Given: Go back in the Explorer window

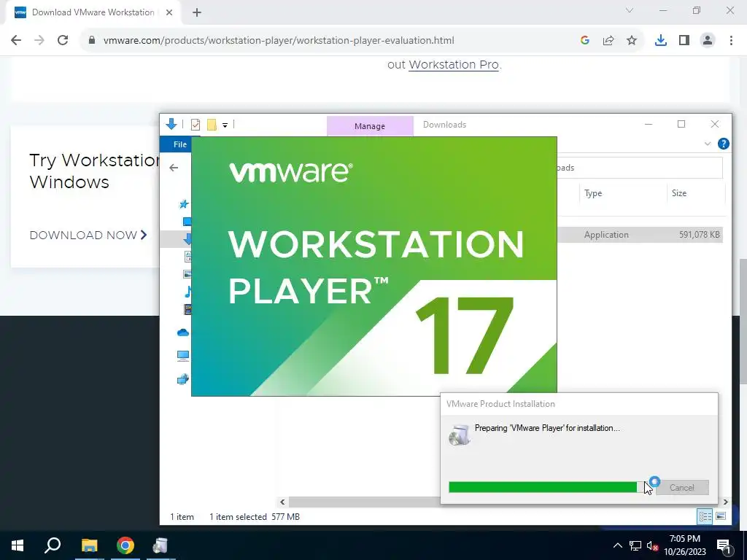Looking at the screenshot, I should (174, 168).
